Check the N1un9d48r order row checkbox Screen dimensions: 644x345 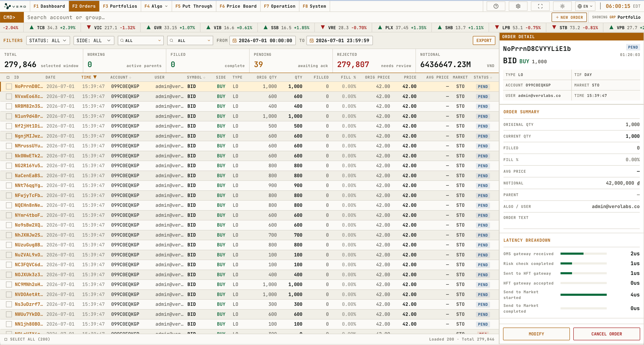click(9, 116)
